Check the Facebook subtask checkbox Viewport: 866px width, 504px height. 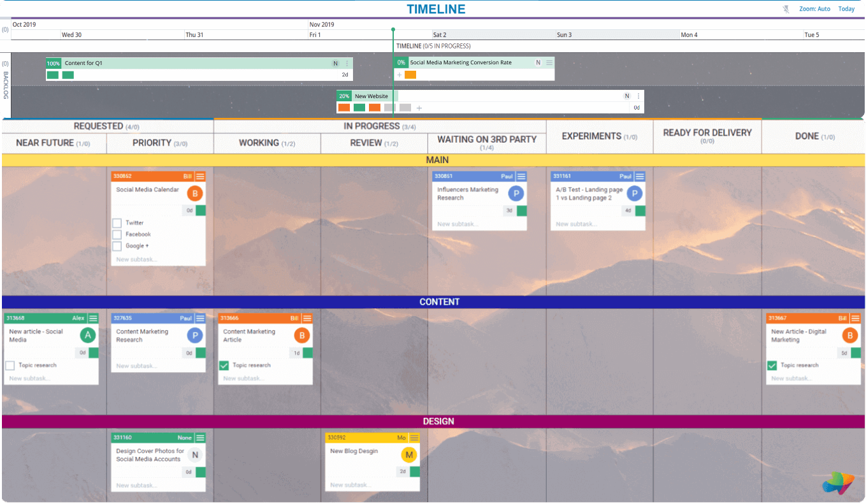117,234
